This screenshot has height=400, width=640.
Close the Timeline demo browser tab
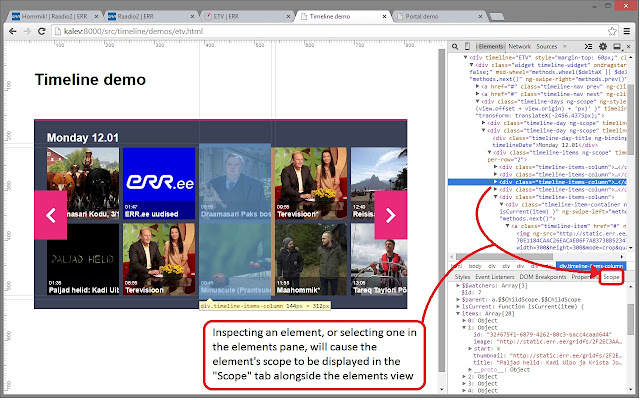click(384, 16)
